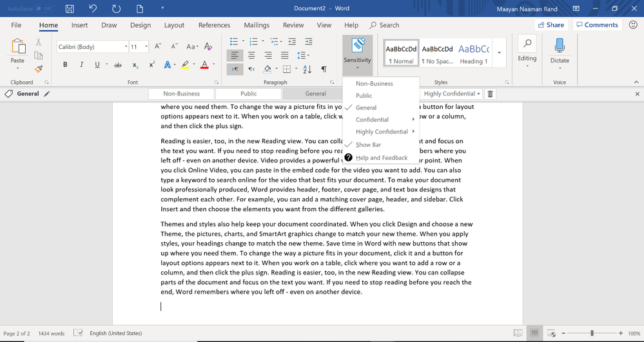Click the new blank document icon
Viewport: 644px width, 342px height.
point(140,8)
